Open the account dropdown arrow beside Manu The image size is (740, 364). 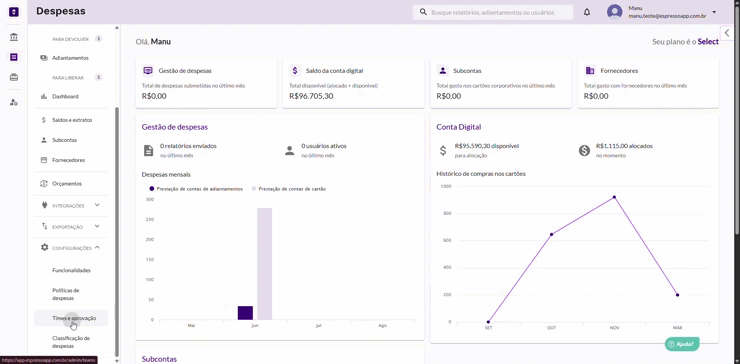click(714, 12)
